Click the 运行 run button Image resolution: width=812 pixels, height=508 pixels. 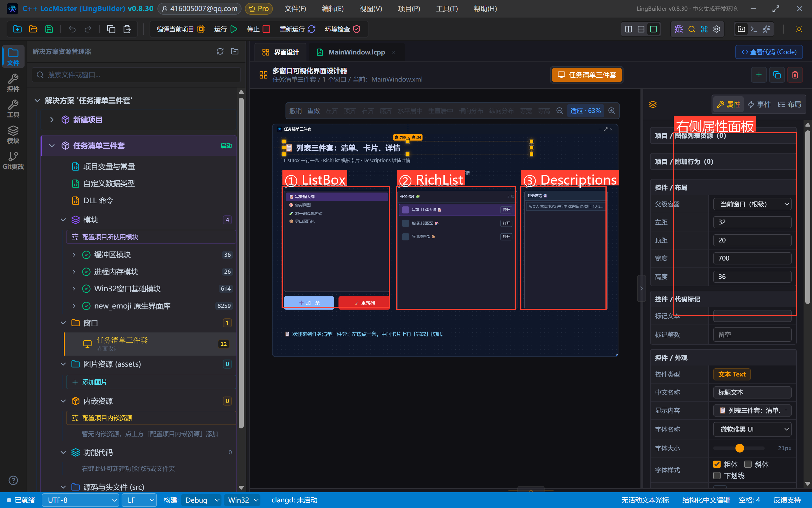click(x=226, y=29)
